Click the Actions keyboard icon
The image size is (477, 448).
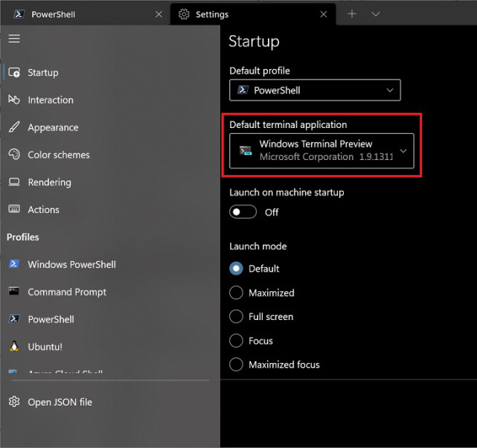coord(13,210)
